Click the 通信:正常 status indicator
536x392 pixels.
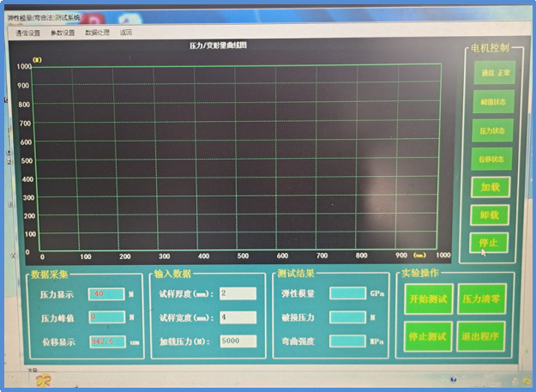coord(492,74)
